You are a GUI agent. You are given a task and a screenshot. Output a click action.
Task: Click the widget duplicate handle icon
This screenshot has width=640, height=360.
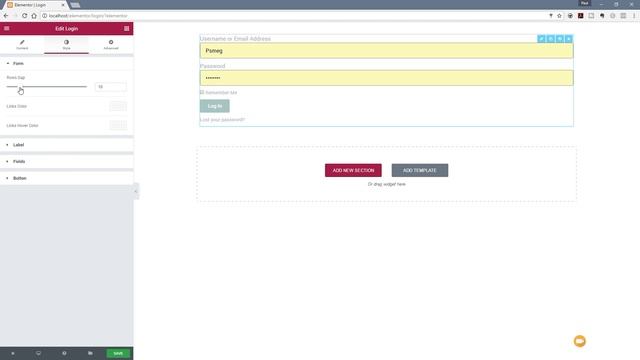tap(551, 39)
